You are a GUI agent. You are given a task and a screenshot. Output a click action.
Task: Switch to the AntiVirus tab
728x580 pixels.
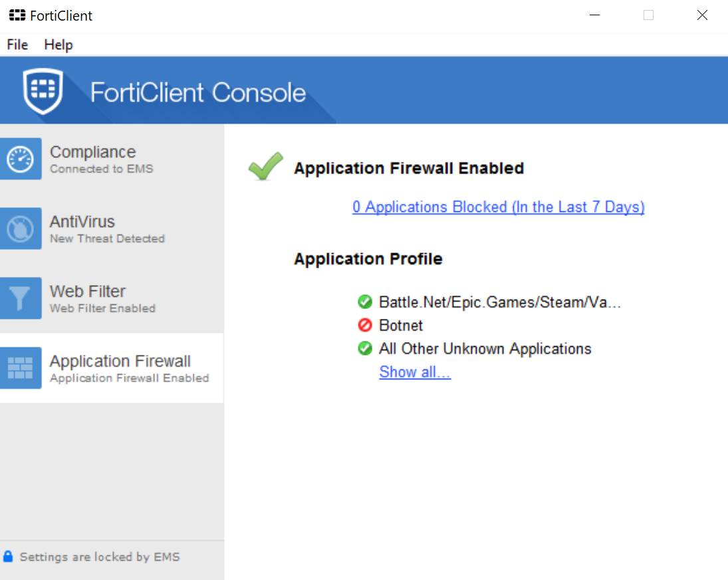pos(112,229)
